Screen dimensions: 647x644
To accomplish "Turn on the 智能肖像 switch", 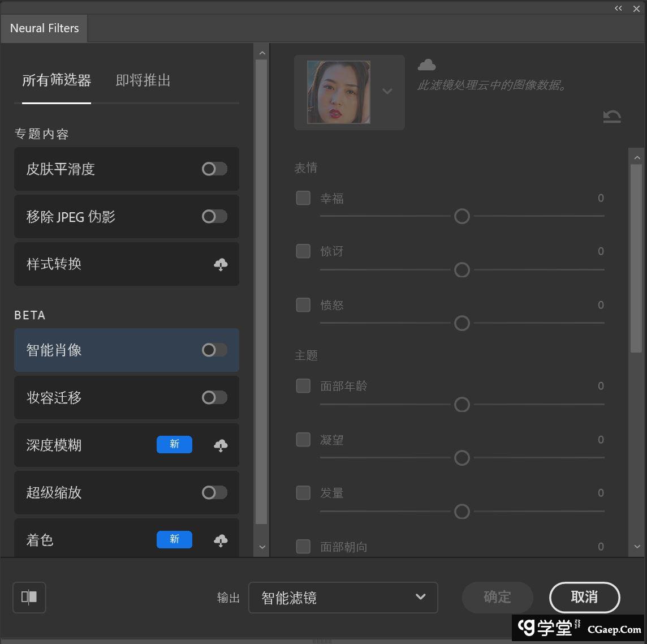I will pyautogui.click(x=214, y=350).
